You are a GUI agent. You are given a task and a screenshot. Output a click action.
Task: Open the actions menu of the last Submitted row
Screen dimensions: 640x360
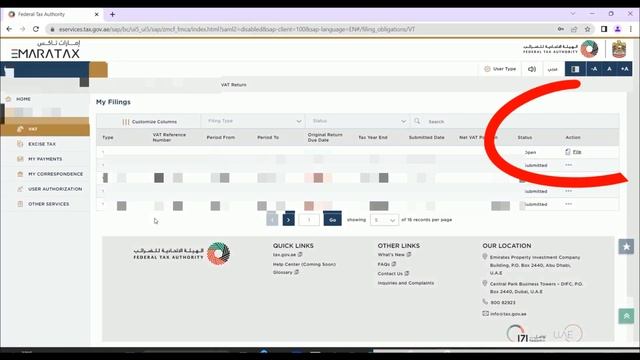pyautogui.click(x=569, y=204)
